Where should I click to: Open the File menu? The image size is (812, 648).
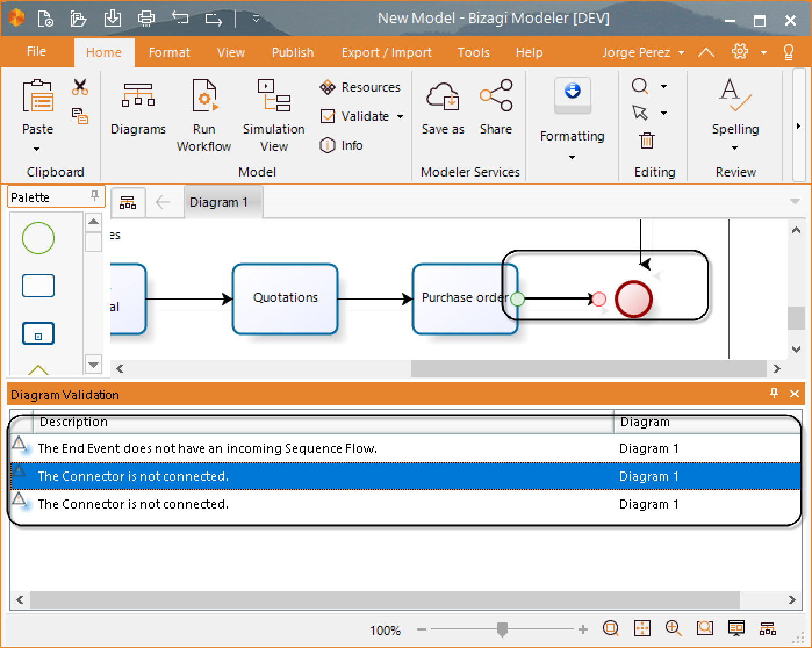click(36, 52)
